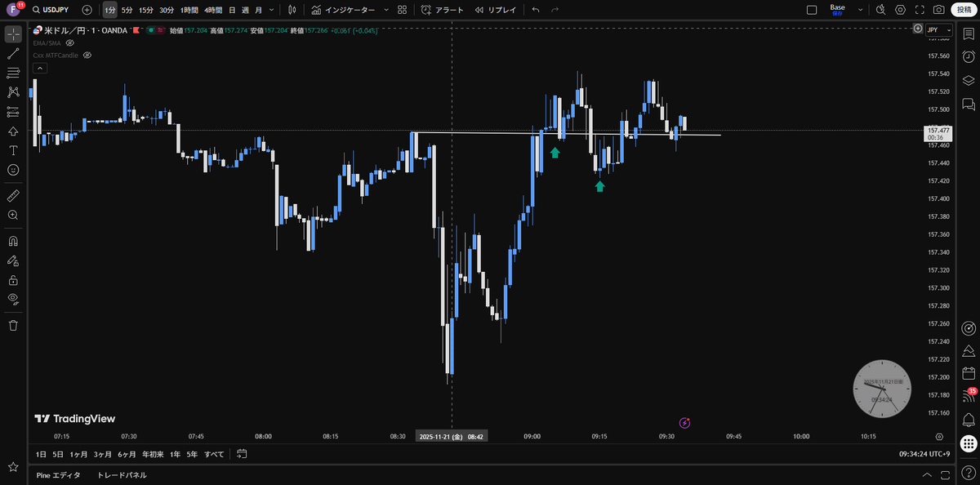
Task: Open USDJPY symbol search
Action: (x=52, y=10)
